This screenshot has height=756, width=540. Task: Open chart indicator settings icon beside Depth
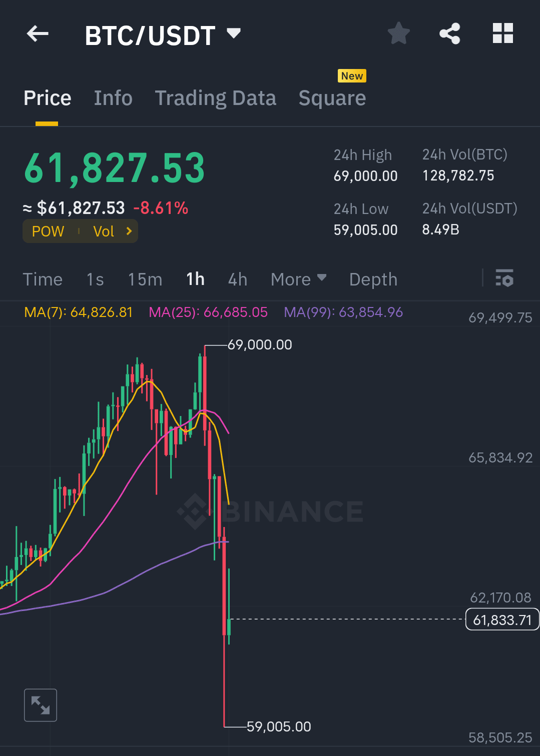504,279
